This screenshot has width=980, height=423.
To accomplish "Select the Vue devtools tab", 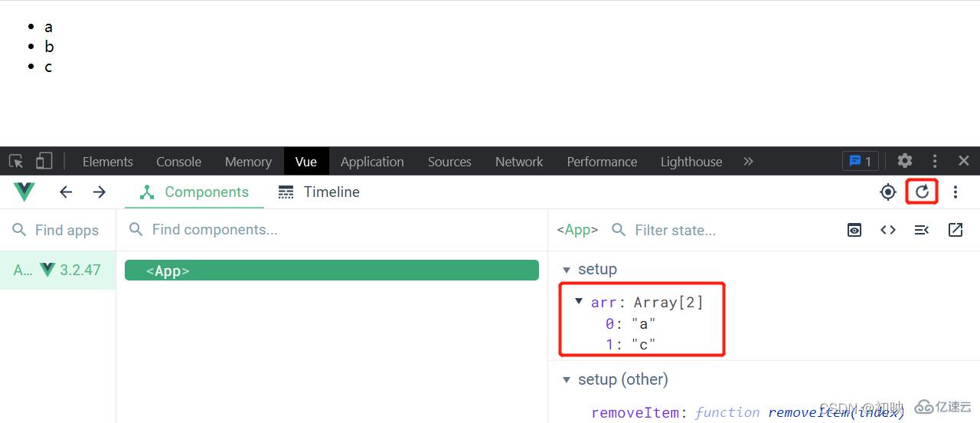I will coord(306,162).
